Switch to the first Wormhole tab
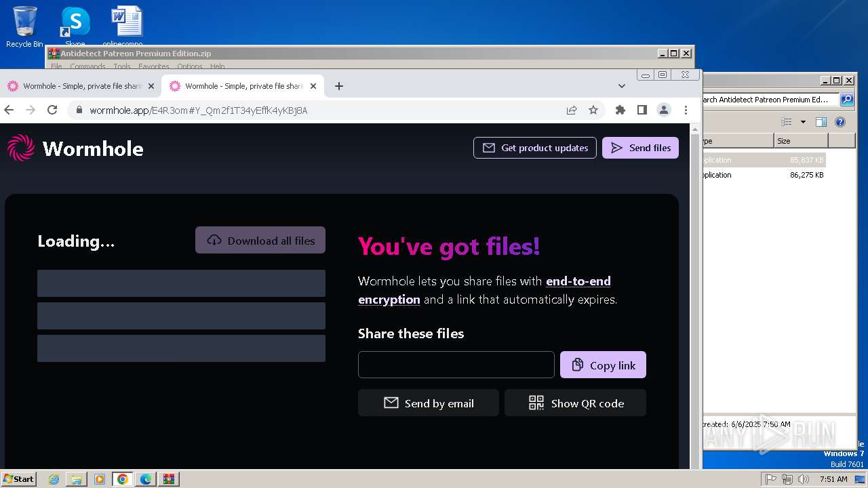Image resolution: width=868 pixels, height=488 pixels. [81, 86]
